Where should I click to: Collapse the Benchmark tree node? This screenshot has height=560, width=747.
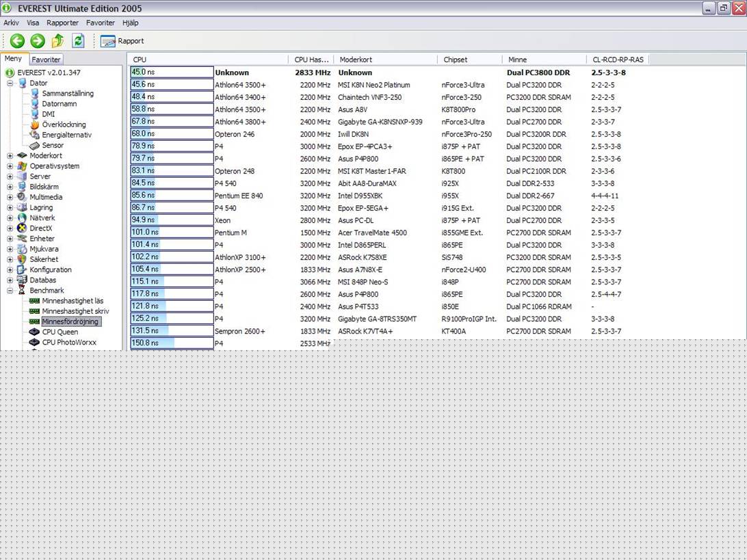[10, 291]
